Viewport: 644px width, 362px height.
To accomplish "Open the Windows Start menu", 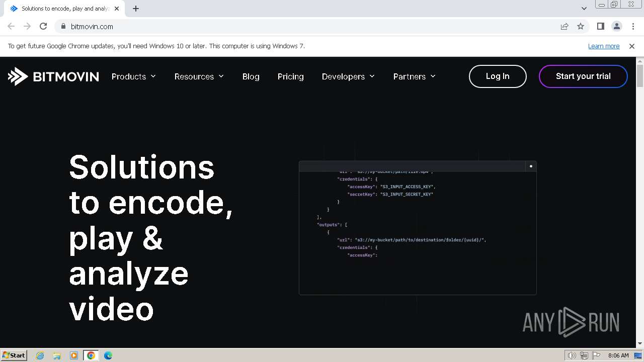I will point(14,355).
